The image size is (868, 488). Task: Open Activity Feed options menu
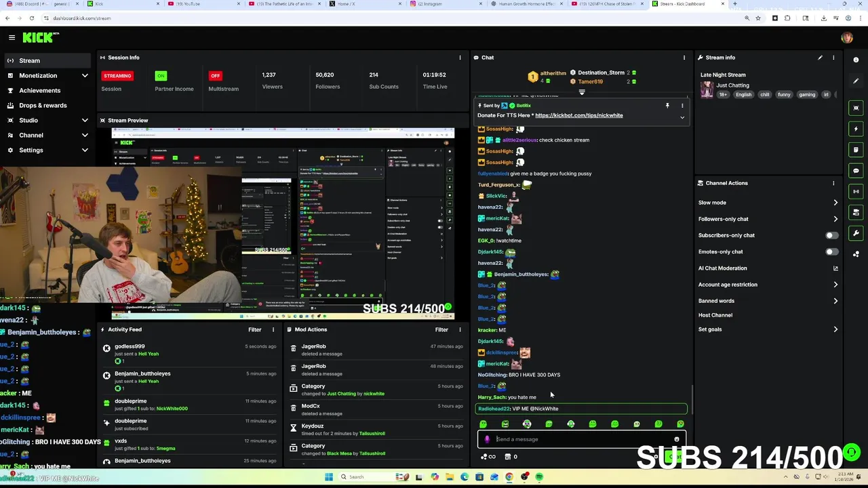pyautogui.click(x=273, y=329)
